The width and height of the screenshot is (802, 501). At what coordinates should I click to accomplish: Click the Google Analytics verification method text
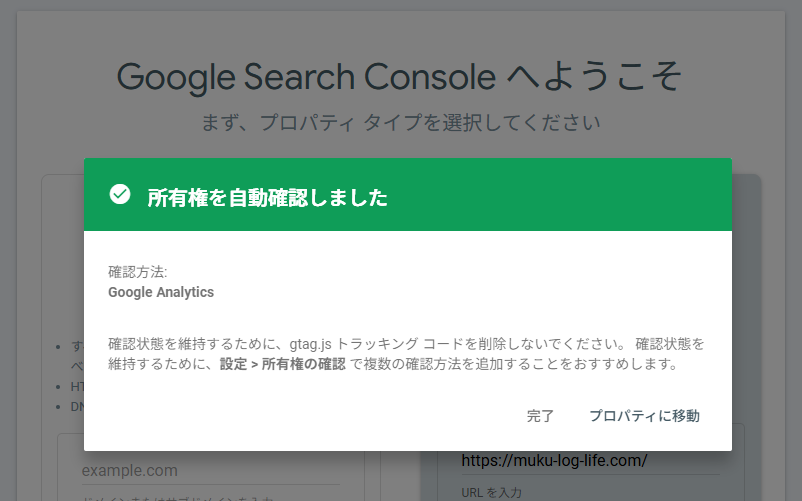click(x=161, y=293)
